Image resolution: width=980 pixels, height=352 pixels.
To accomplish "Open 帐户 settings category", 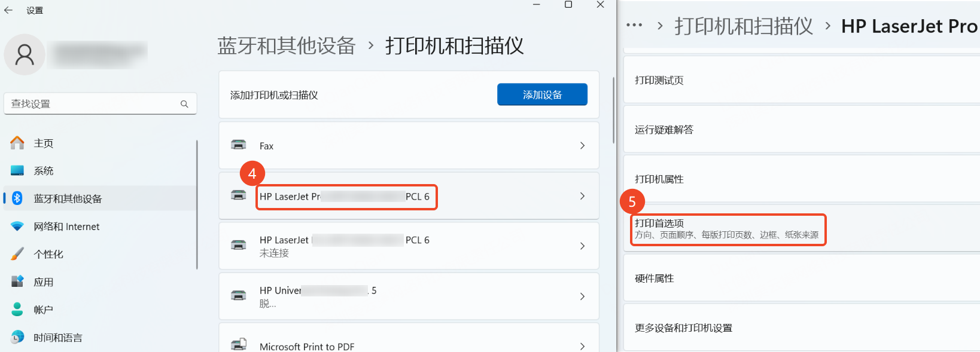I will [100, 310].
